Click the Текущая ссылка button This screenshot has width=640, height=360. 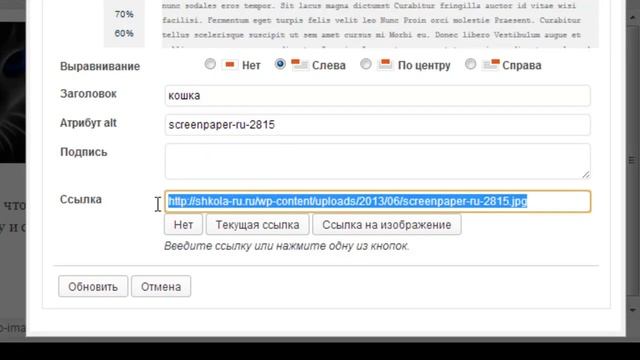click(x=258, y=224)
